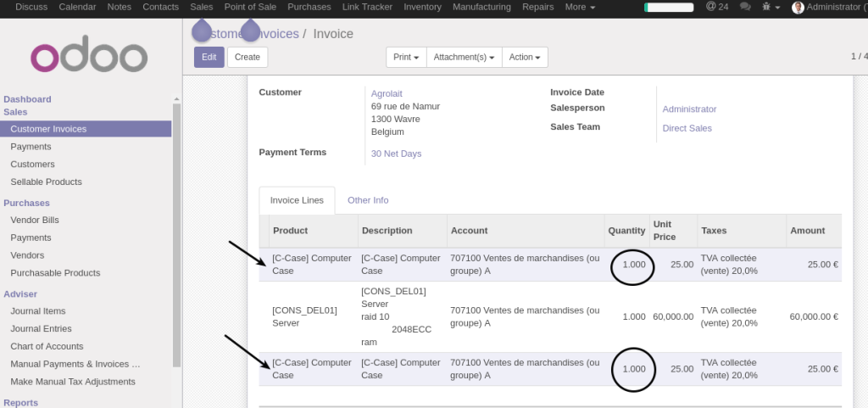
Task: Click the Odoo logo
Action: pyautogui.click(x=89, y=56)
